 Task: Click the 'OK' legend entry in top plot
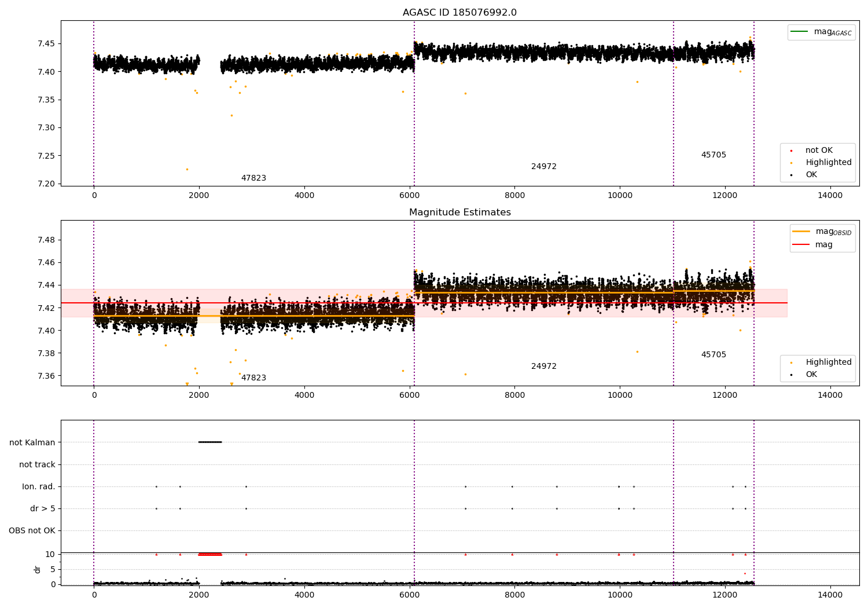[811, 175]
